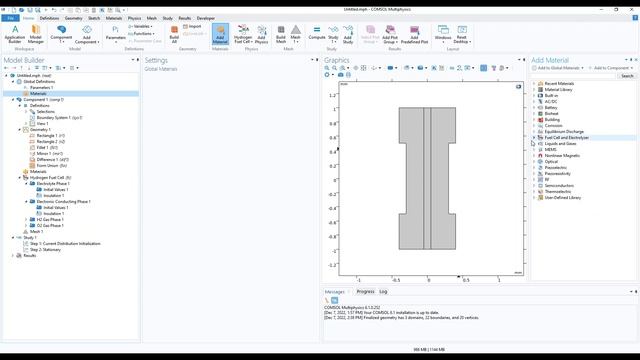Collapse Component 1 tree node
640x360 pixels.
pos(13,100)
